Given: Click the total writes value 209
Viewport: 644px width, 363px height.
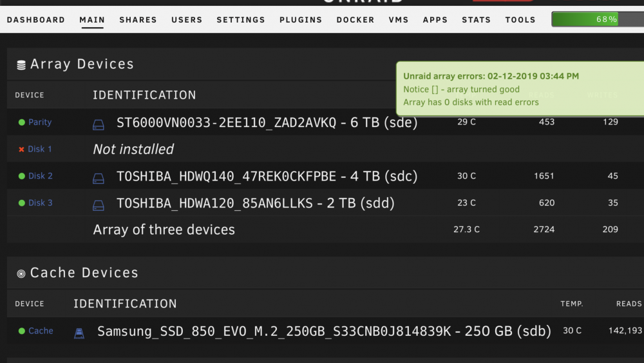Looking at the screenshot, I should pos(611,230).
